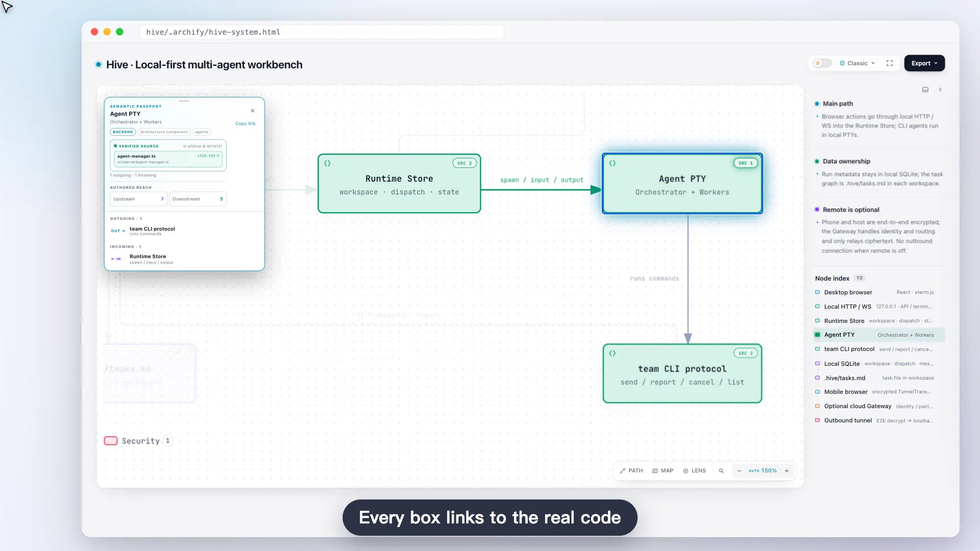Zoom in with the plus button
Screen dimensions: 980x551
click(x=787, y=471)
